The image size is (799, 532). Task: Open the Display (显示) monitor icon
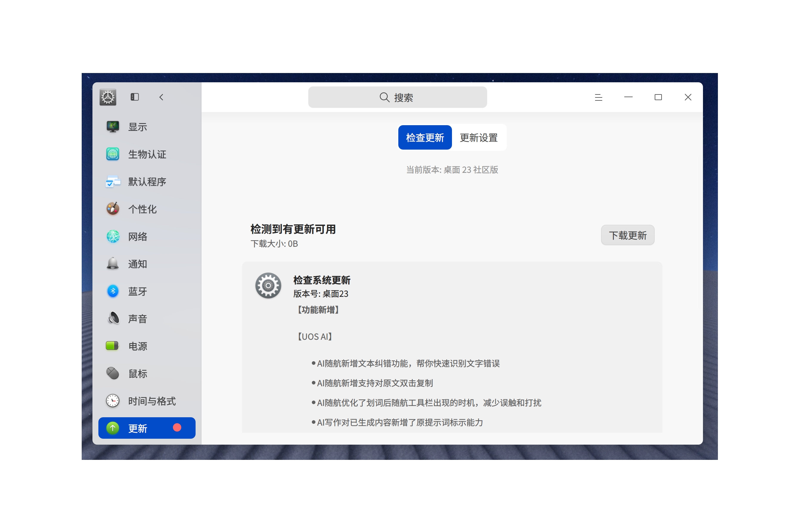tap(112, 127)
